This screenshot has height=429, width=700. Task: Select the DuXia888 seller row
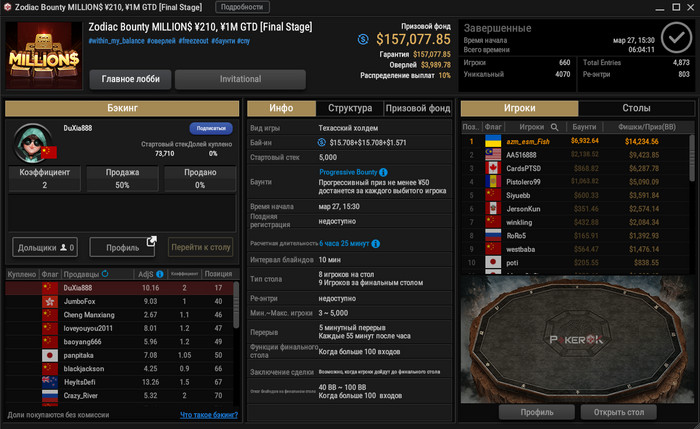pos(119,288)
